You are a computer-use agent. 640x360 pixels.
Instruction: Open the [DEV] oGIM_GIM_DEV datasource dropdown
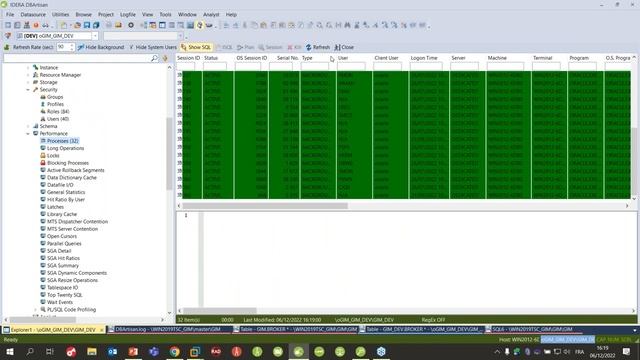pyautogui.click(x=95, y=36)
